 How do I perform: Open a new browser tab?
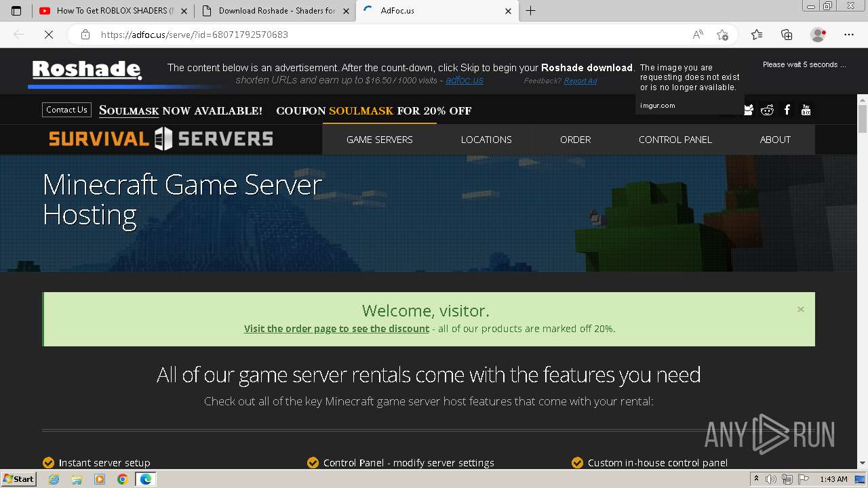point(531,11)
